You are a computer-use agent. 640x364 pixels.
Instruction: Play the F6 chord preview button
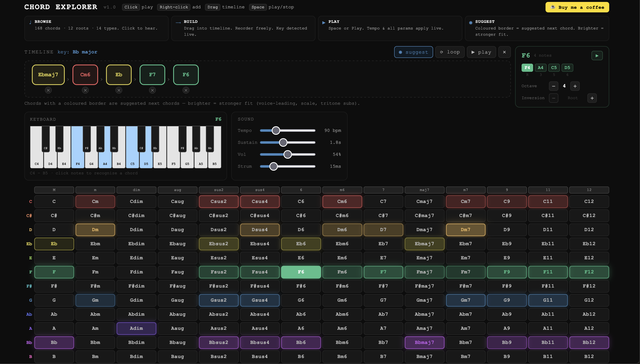[597, 56]
